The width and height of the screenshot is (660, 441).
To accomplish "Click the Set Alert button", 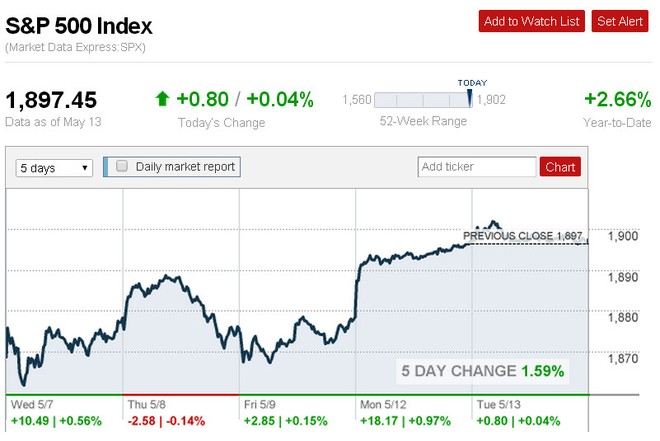I will click(x=620, y=21).
